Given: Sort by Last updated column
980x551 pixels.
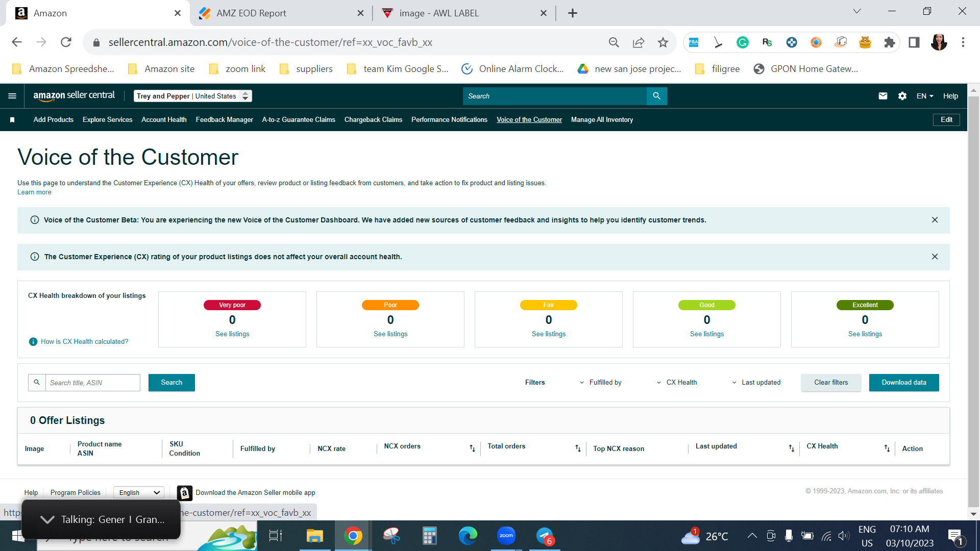Looking at the screenshot, I should (791, 448).
